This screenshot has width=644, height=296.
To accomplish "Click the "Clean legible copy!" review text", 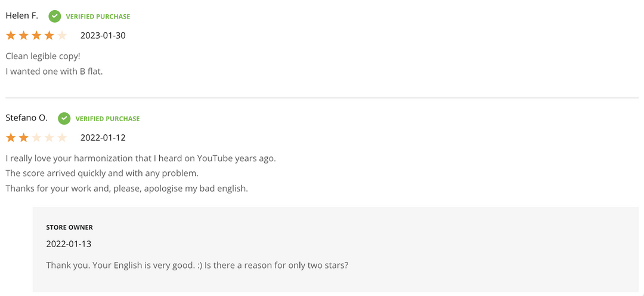I will click(x=43, y=56).
